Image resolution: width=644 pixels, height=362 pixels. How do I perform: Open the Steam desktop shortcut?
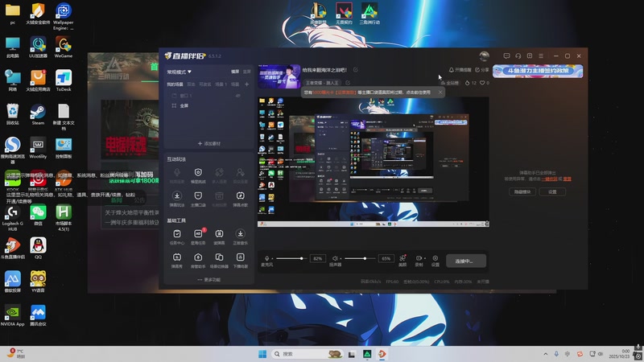tap(38, 114)
